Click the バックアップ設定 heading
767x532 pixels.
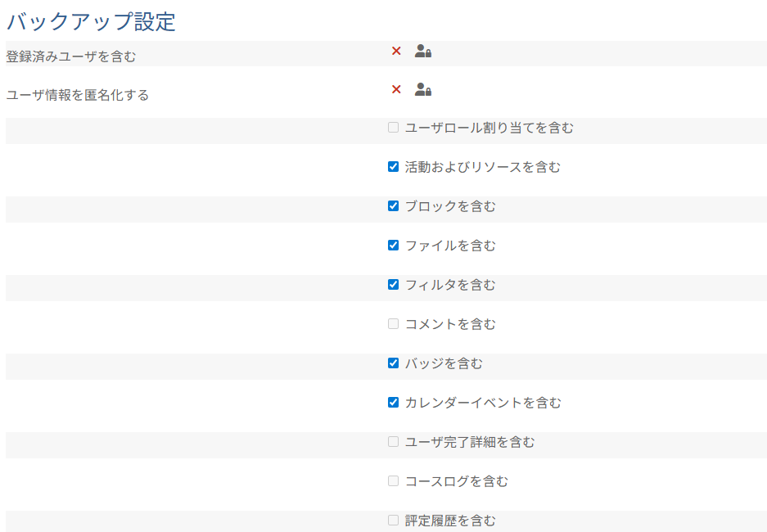pos(91,21)
